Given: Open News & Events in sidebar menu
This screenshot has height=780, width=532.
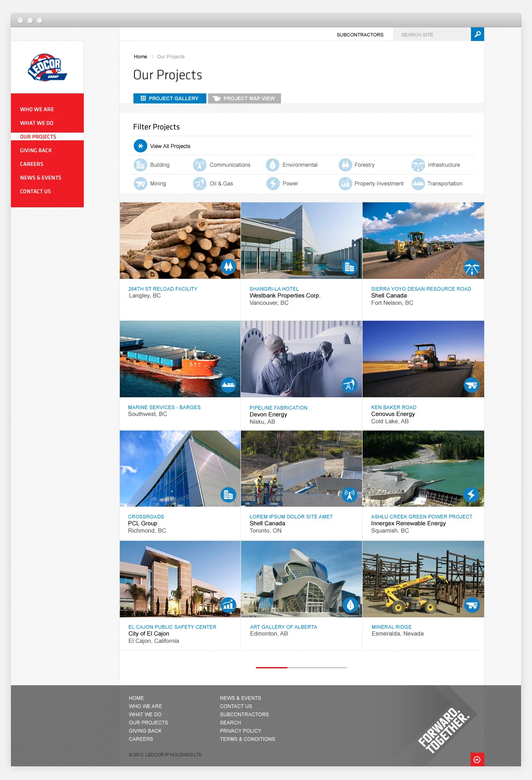Looking at the screenshot, I should click(x=41, y=178).
